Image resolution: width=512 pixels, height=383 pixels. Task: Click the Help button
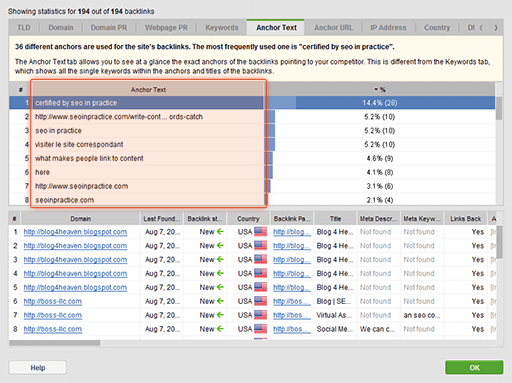38,368
